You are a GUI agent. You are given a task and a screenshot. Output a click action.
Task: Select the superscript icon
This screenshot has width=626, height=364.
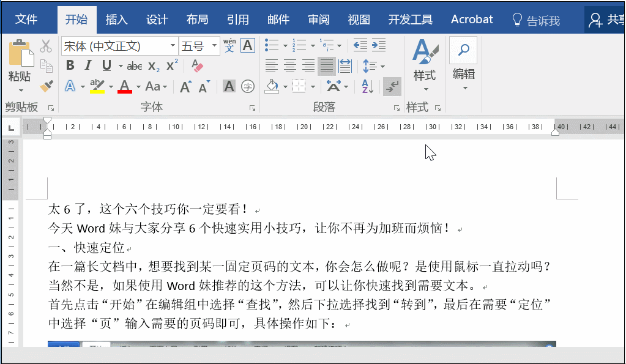171,65
